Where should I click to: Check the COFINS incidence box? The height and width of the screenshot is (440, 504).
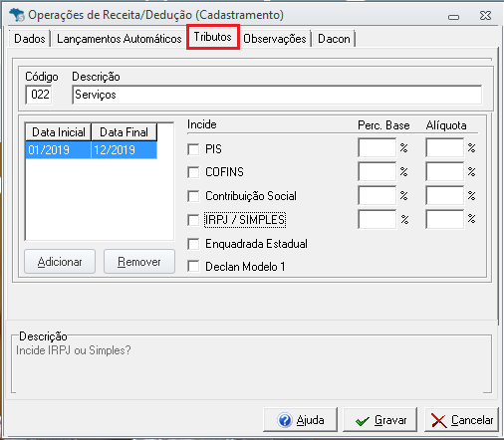[193, 172]
